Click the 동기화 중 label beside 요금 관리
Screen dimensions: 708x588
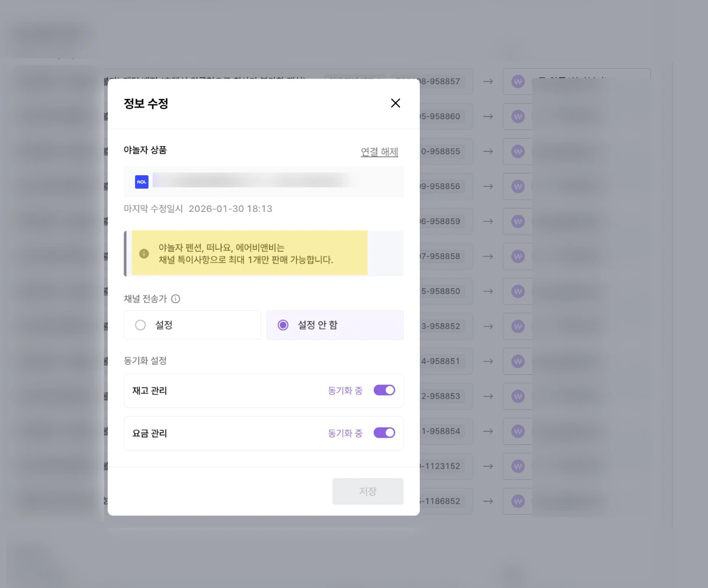coord(345,433)
